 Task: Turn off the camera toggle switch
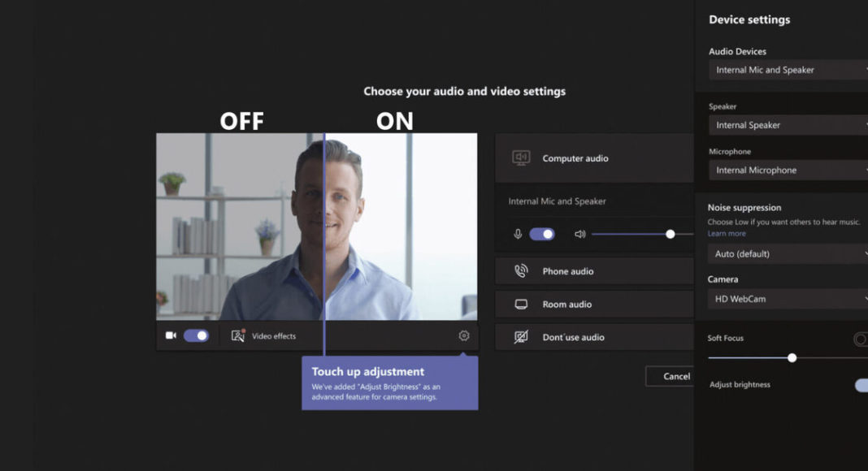pos(197,335)
